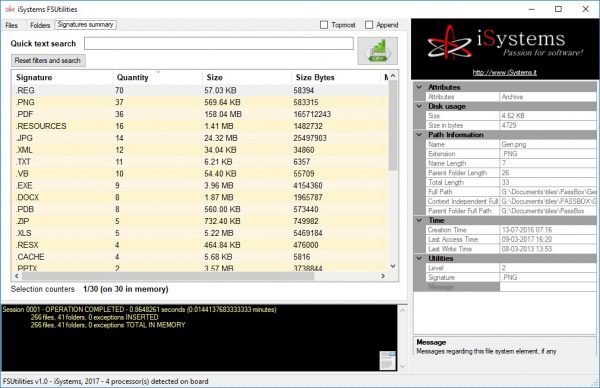Click the Extension property value .PNG
The image size is (600, 388).
548,154
